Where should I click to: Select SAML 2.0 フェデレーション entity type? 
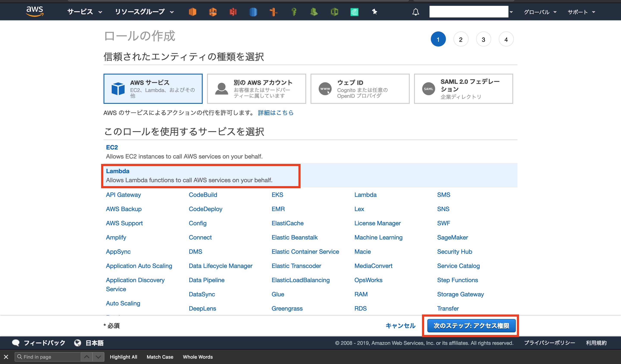[463, 89]
